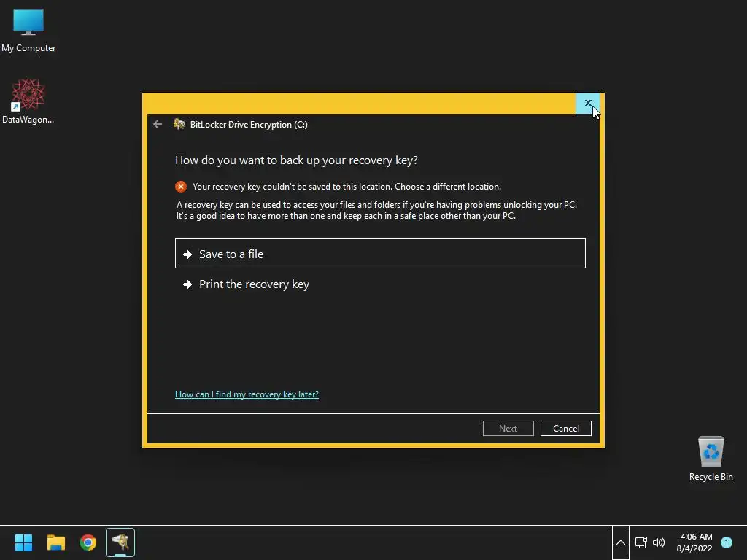
Task: Launch Google Chrome from taskbar
Action: (88, 542)
